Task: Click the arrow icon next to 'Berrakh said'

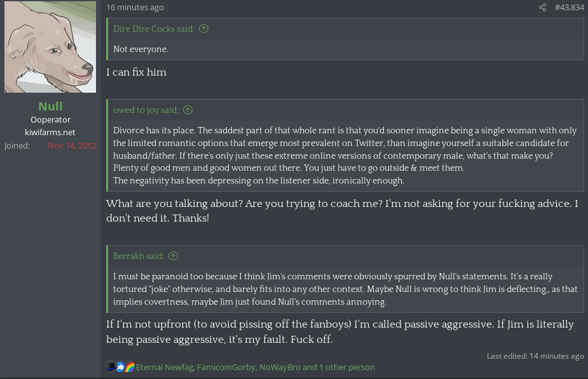Action: click(x=173, y=256)
